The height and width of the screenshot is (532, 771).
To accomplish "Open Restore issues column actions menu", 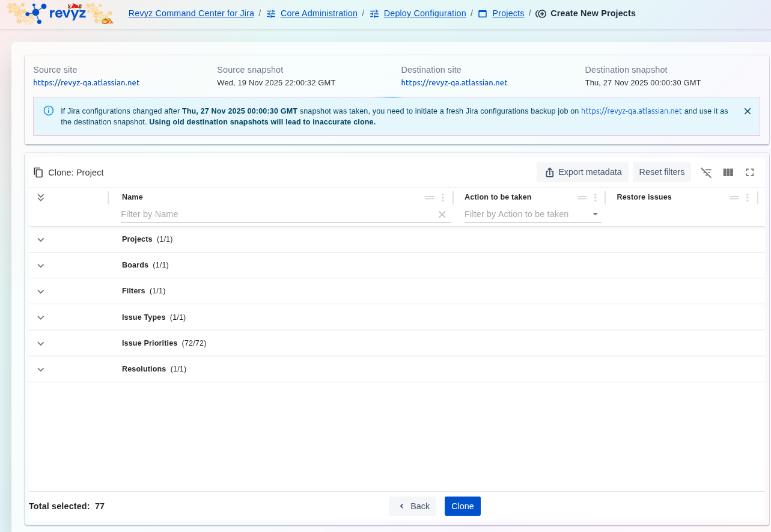I will 747,197.
